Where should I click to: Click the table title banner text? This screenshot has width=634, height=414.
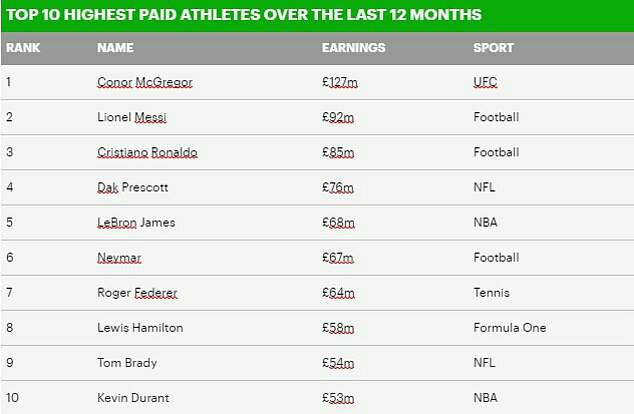[x=244, y=15]
